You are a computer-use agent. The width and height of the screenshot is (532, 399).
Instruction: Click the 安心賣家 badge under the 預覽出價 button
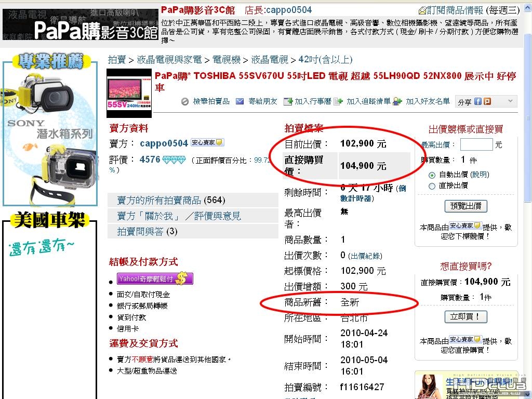465,225
